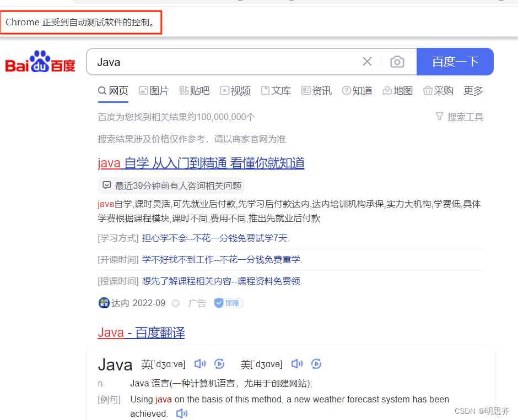Viewport: 518px width, 420px height.
Task: Expand the dropdown arrow beside 达内 2022-09
Action: point(176,303)
